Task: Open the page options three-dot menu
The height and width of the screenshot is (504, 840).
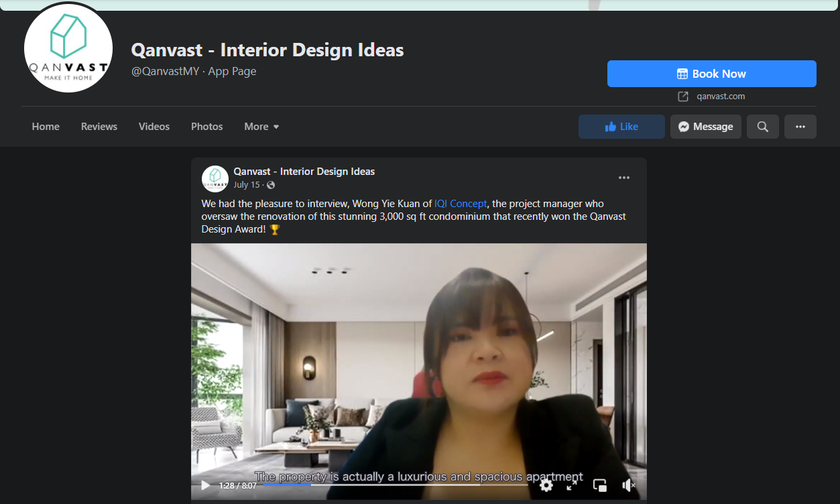Action: [x=800, y=127]
